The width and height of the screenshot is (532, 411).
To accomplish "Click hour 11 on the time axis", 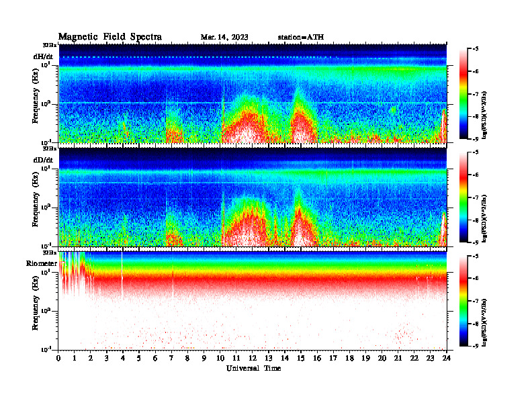I will click(236, 359).
